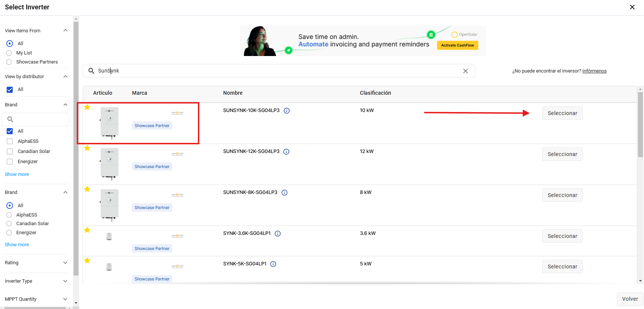
Task: Toggle the All checkbox under View by distributor
Action: click(10, 89)
